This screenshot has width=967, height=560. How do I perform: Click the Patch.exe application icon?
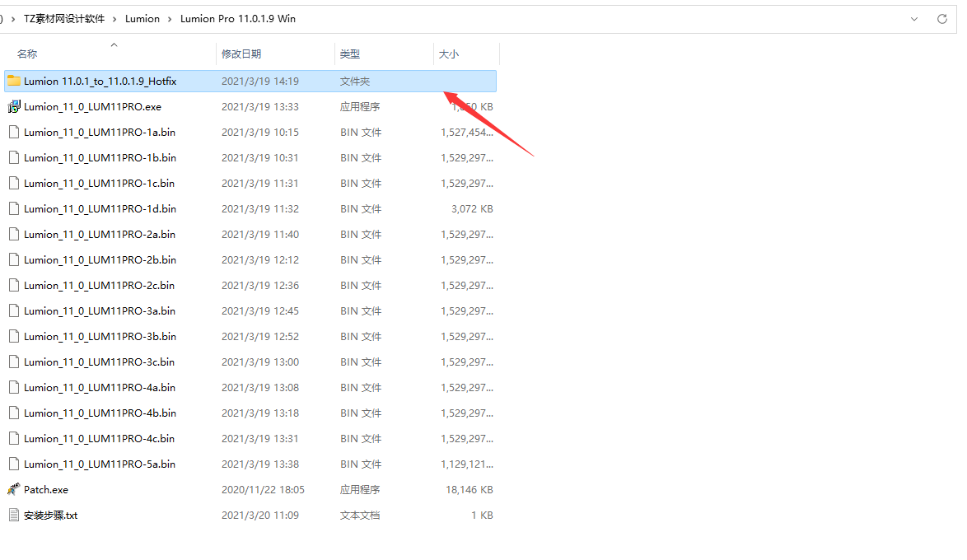pyautogui.click(x=13, y=490)
